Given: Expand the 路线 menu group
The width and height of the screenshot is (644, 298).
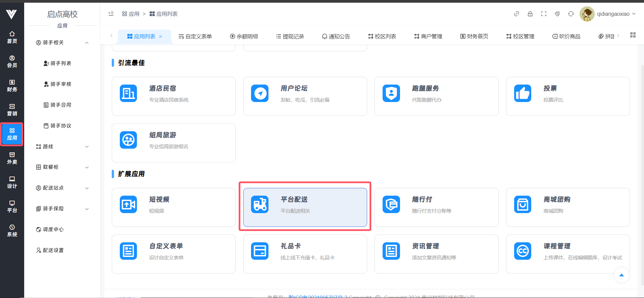Looking at the screenshot, I should tap(62, 147).
